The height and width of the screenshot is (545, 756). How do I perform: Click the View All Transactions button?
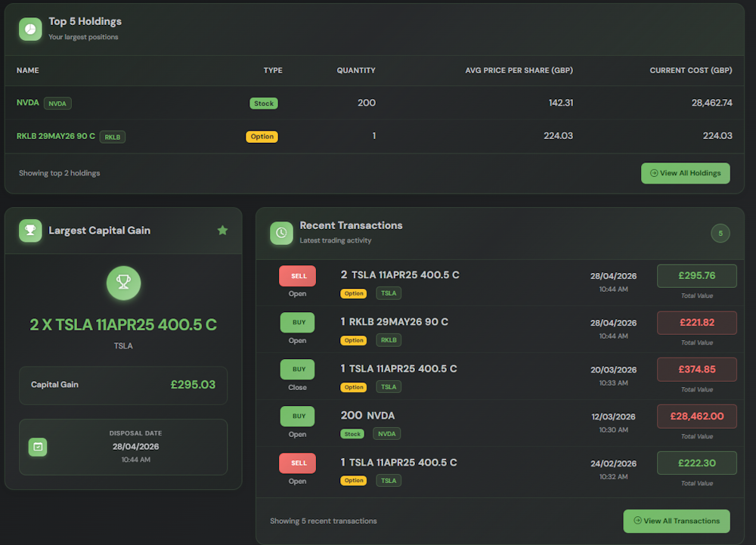677,521
